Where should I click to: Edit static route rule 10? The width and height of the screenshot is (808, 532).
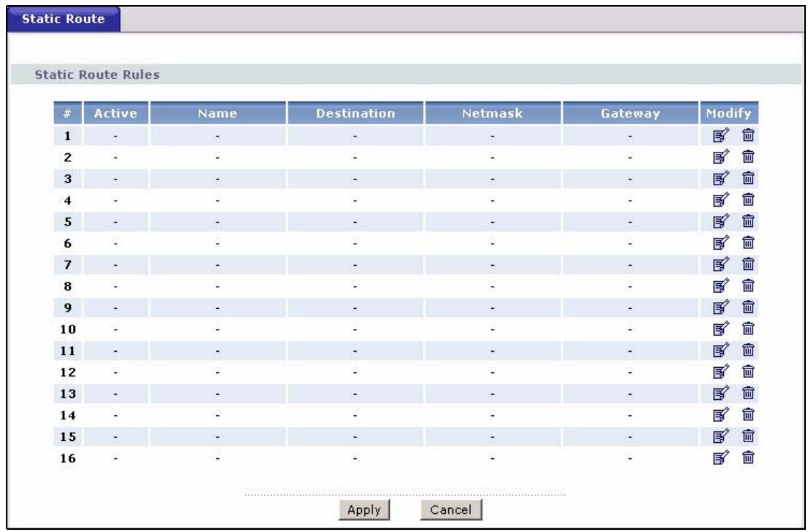(721, 328)
